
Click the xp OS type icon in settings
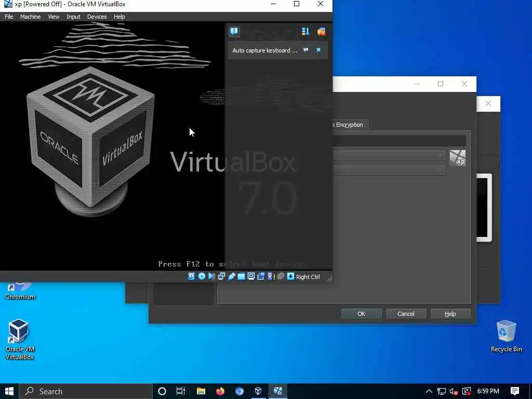tap(457, 158)
